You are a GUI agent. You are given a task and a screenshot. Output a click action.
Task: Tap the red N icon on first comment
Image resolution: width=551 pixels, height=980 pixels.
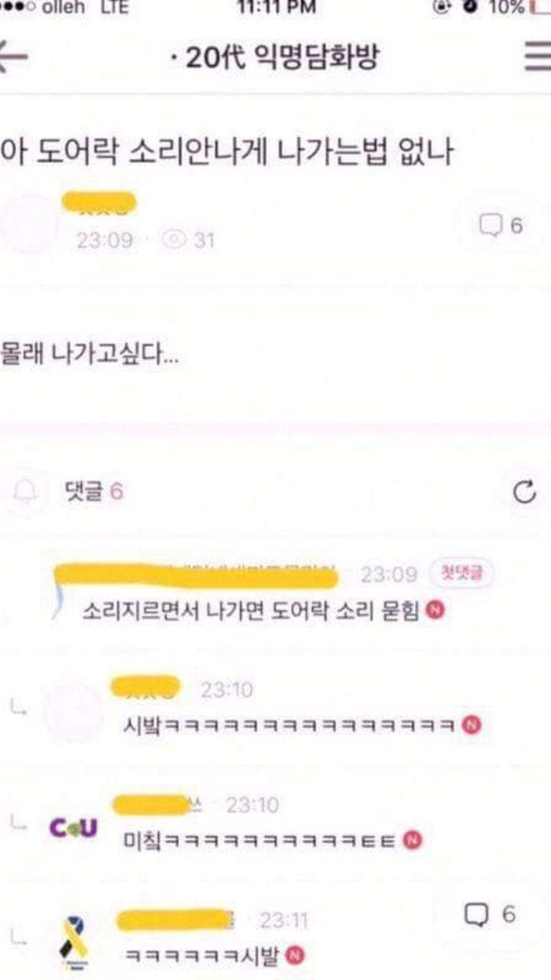click(x=435, y=611)
